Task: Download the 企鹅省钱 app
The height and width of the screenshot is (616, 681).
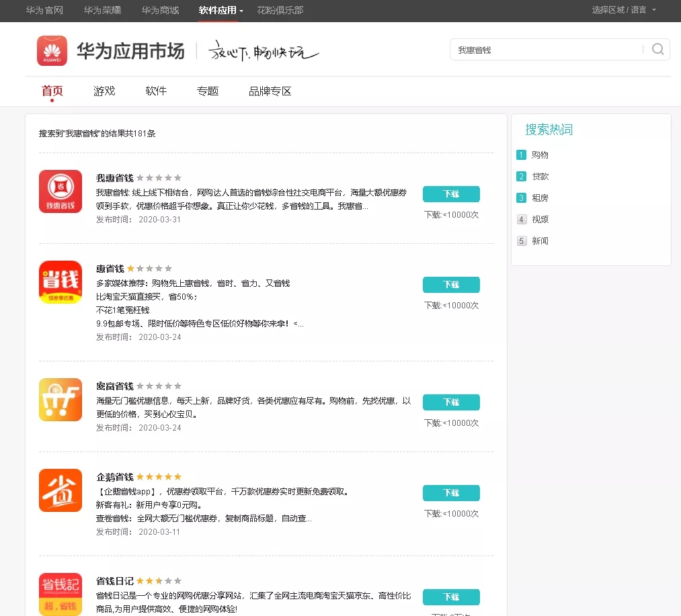Action: [451, 493]
